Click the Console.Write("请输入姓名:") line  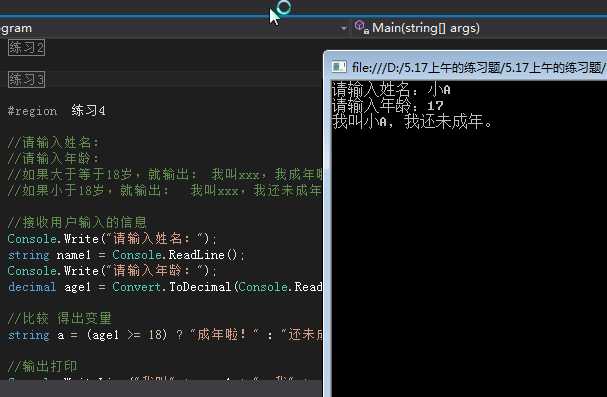[112, 239]
